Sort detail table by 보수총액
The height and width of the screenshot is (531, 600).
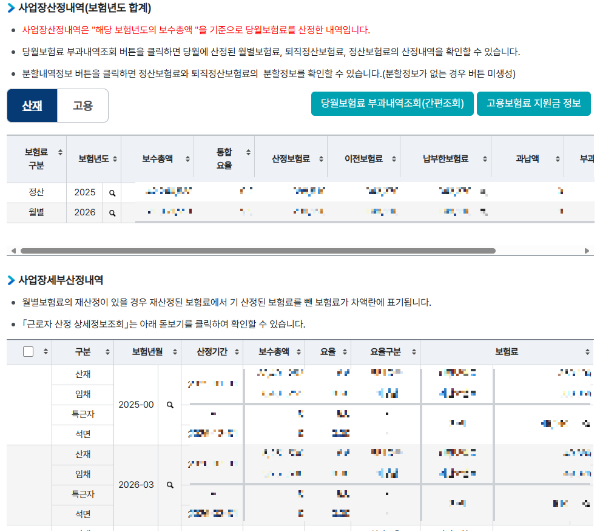[298, 352]
